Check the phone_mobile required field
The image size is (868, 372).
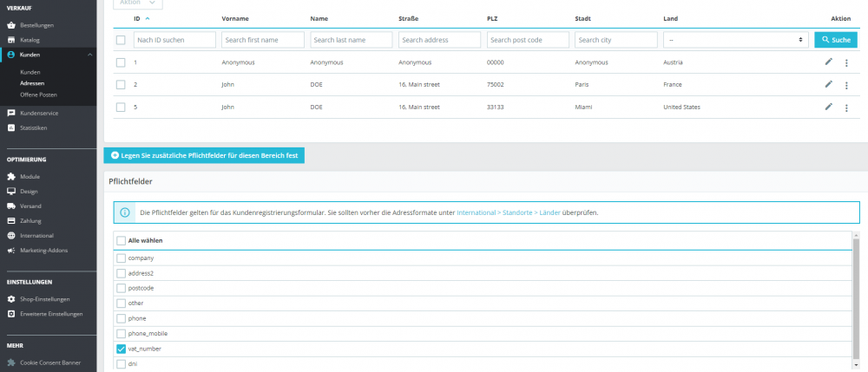tap(122, 333)
